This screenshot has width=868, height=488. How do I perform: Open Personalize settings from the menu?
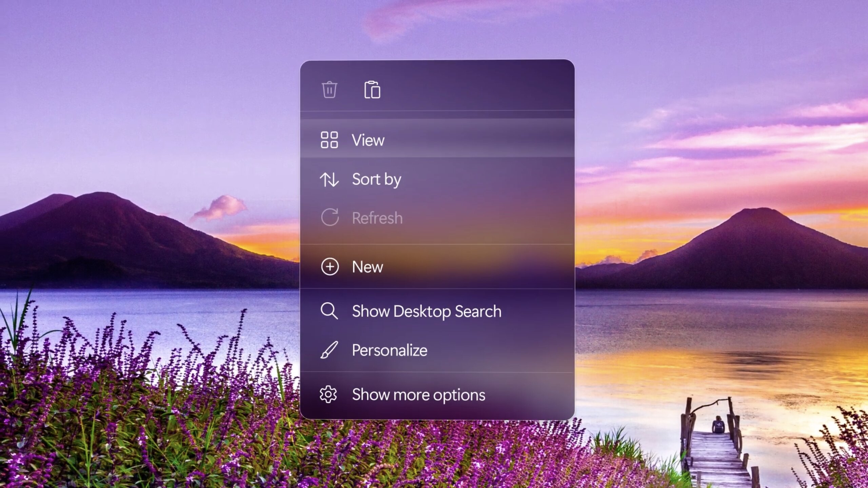click(437, 350)
